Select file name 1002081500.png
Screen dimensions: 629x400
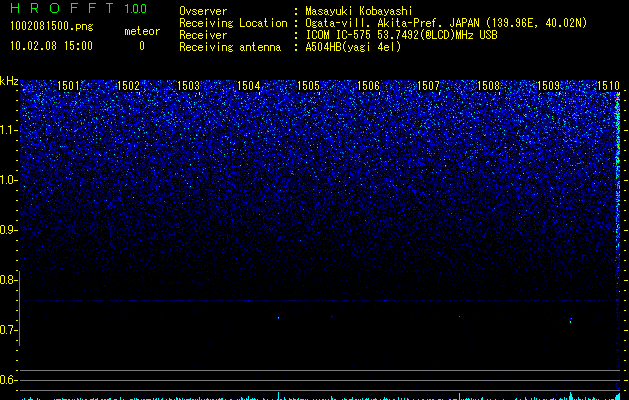(51, 27)
